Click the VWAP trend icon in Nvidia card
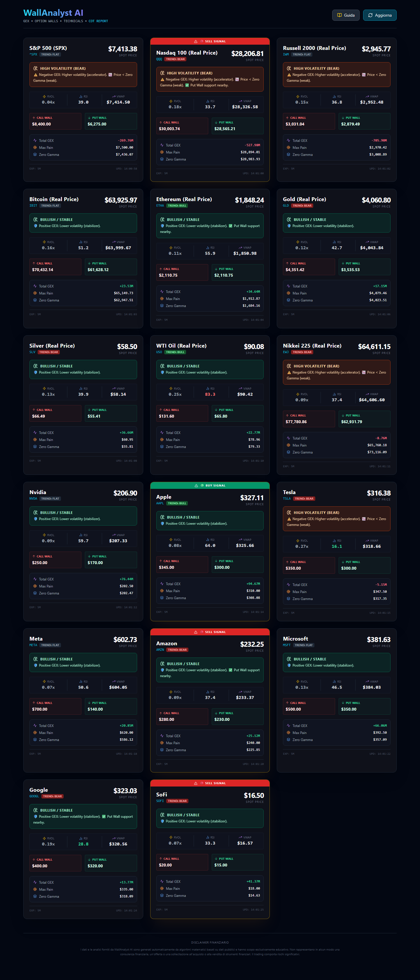 pyautogui.click(x=114, y=535)
